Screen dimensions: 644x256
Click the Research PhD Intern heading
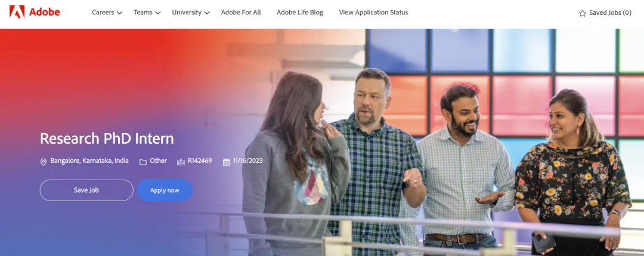point(107,138)
